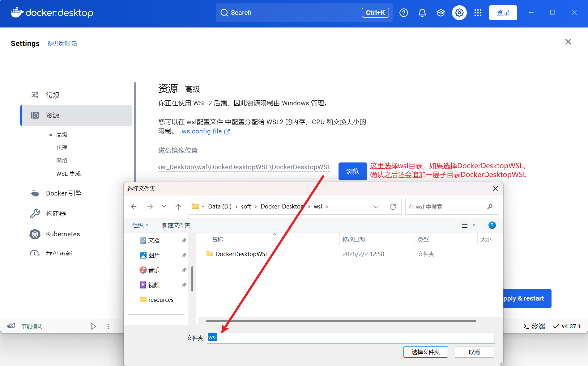Click the 文件夹 name input field
This screenshot has width=588, height=366.
(351, 338)
